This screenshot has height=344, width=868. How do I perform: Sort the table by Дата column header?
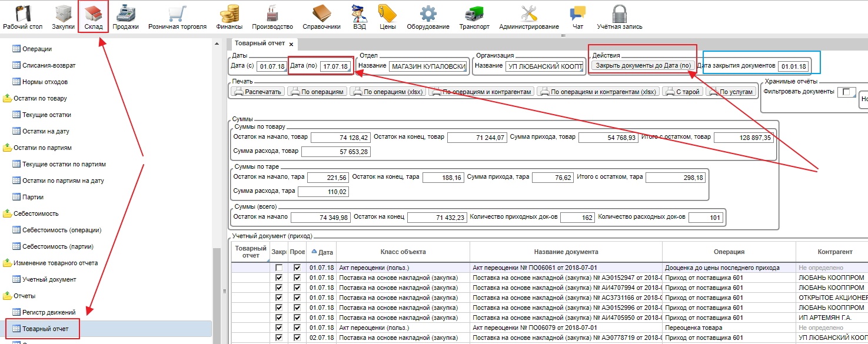[322, 252]
